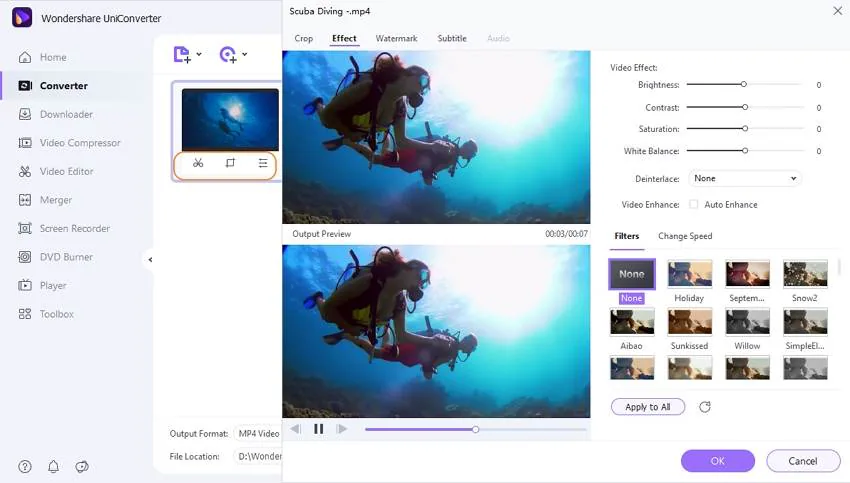Apply the SimpleEl... filter
The image size is (850, 483).
coord(806,322)
